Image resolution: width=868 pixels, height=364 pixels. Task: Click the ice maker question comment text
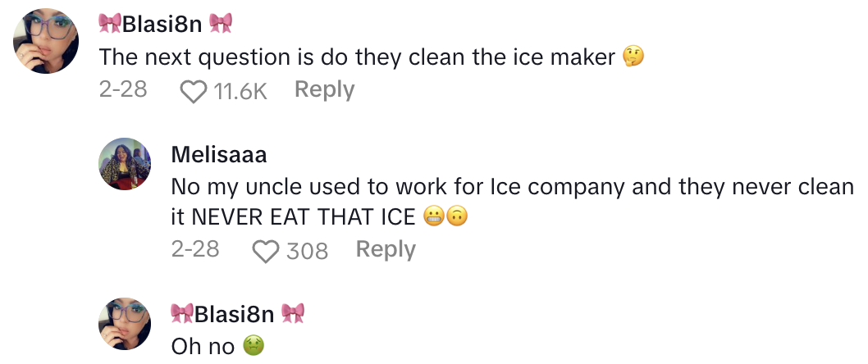357,57
